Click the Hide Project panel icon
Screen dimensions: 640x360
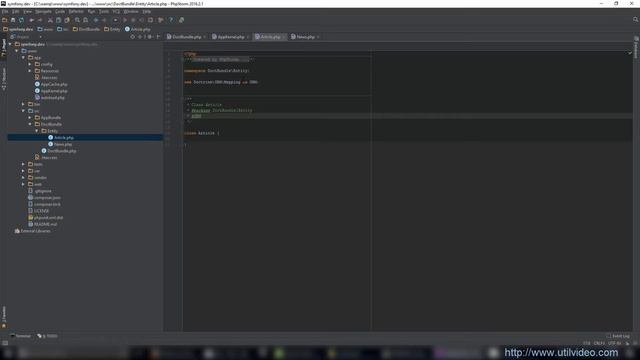point(158,37)
